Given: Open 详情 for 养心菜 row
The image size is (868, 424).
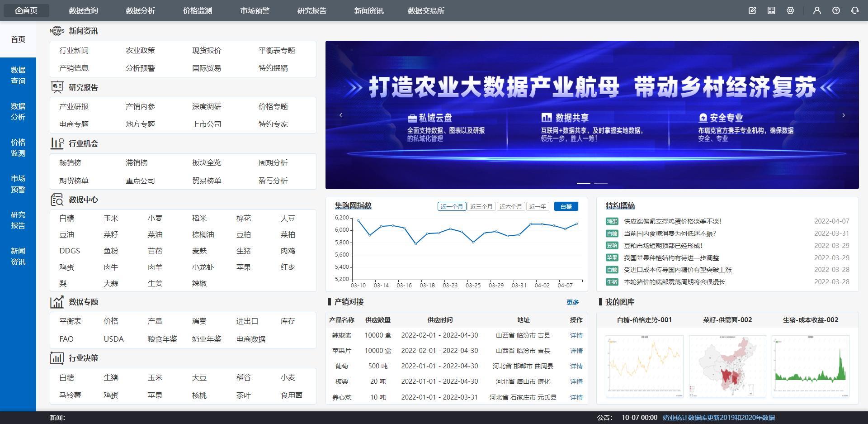Looking at the screenshot, I should point(576,397).
